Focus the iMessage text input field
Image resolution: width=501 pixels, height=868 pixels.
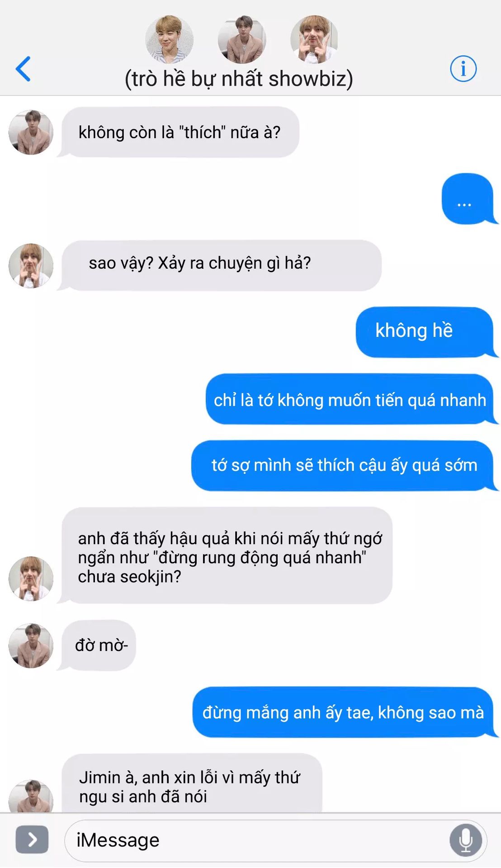pos(275,840)
